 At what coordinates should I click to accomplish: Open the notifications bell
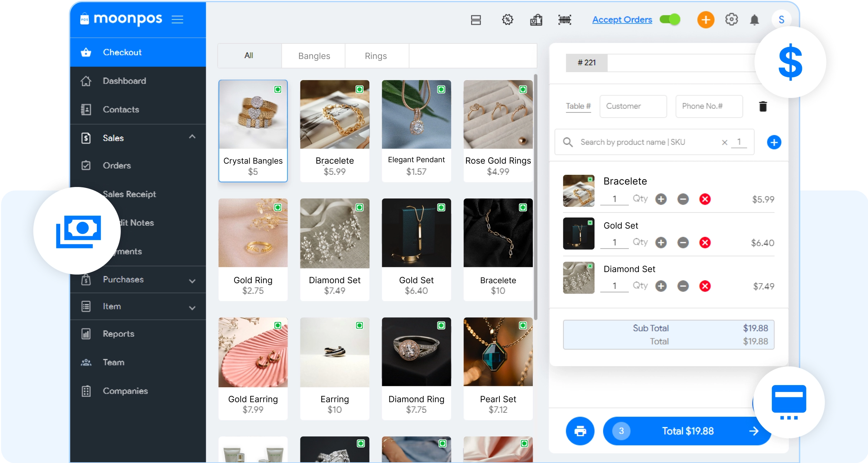(x=754, y=20)
